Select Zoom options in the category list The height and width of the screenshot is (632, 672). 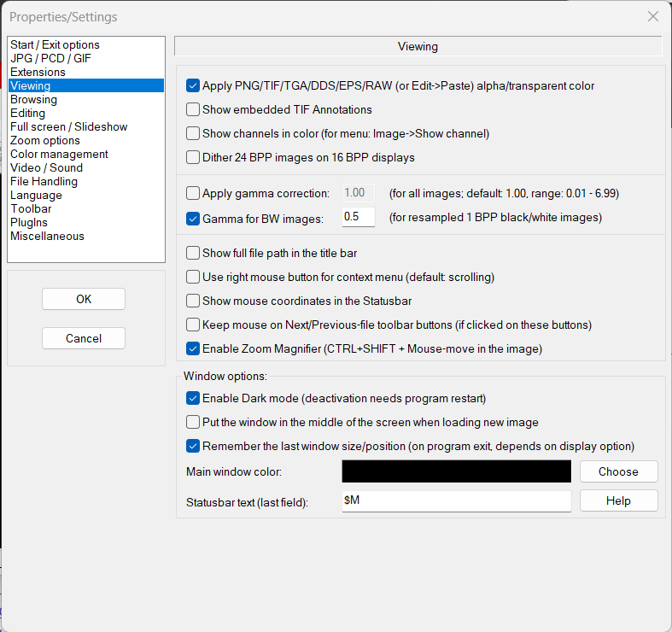tap(45, 140)
